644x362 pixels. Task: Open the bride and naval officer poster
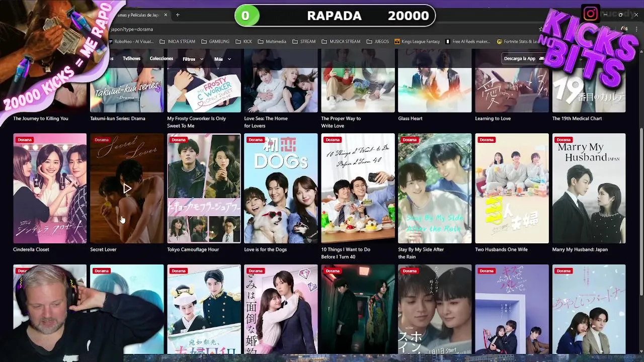click(204, 309)
